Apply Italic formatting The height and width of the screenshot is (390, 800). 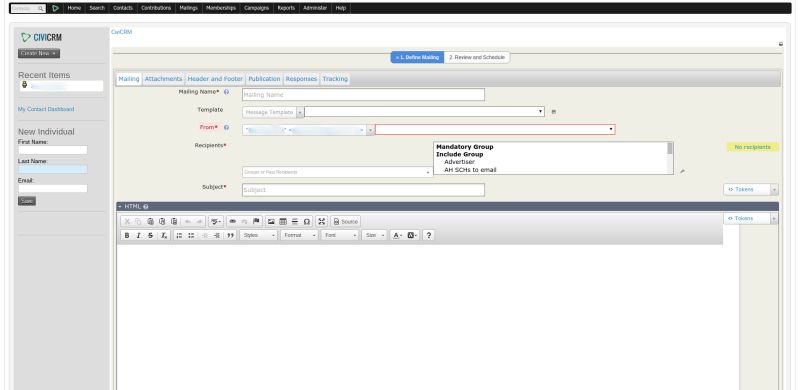tap(138, 235)
